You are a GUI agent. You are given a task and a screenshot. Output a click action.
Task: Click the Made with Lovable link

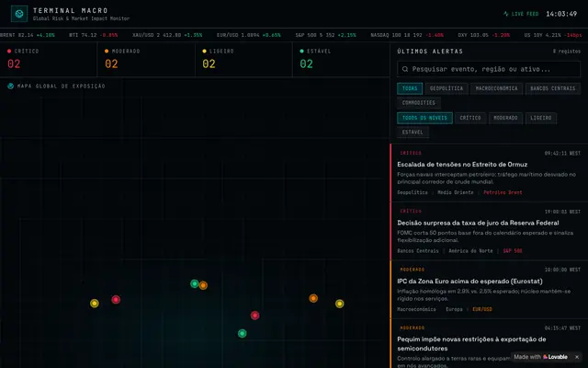[x=540, y=357]
